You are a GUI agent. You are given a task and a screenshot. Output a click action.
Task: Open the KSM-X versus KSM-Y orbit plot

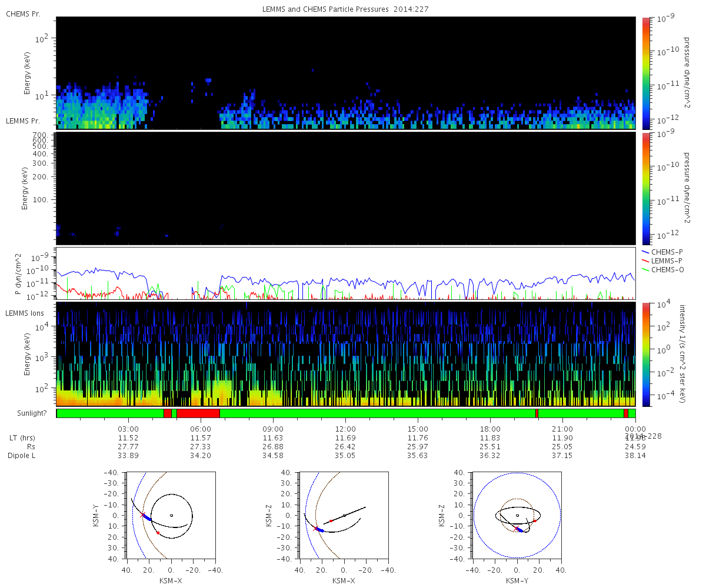[171, 516]
